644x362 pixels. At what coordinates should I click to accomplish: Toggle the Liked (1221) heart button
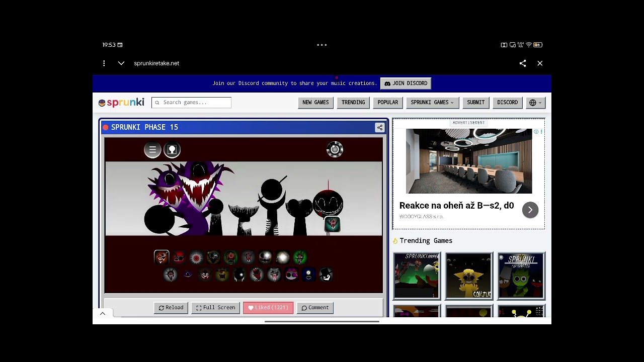pyautogui.click(x=268, y=308)
